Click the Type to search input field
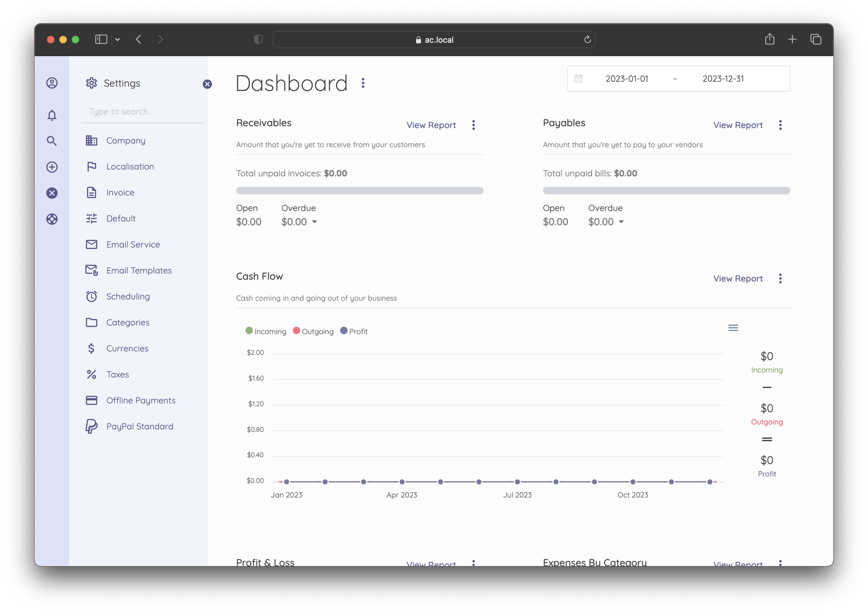This screenshot has width=868, height=612. pyautogui.click(x=142, y=112)
